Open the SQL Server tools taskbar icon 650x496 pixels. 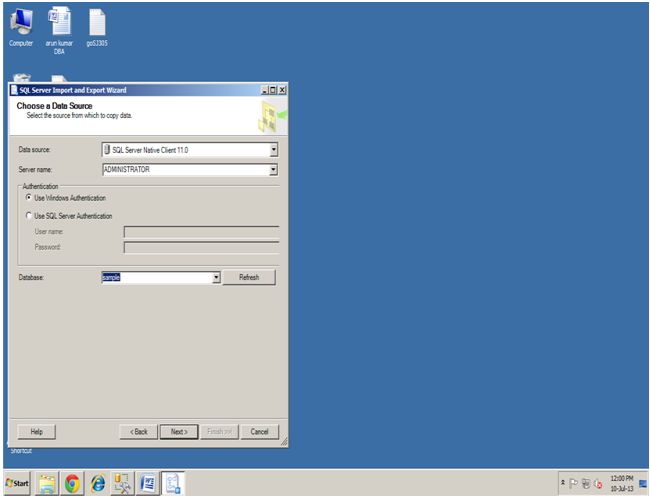[122, 483]
